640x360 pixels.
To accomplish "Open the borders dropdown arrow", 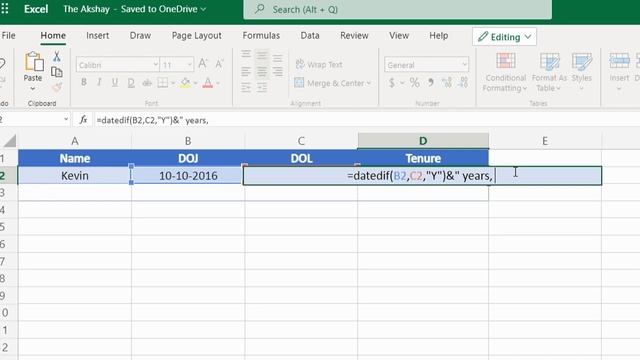I will click(x=173, y=83).
